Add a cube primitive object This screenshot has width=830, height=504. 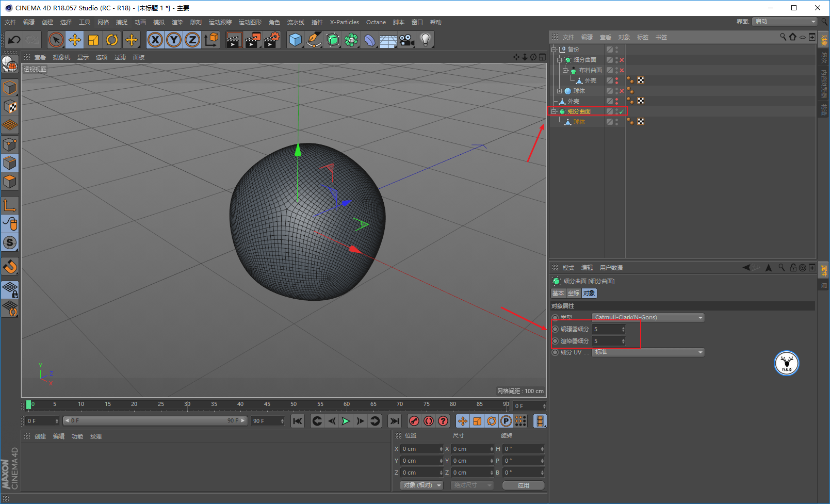click(x=296, y=40)
